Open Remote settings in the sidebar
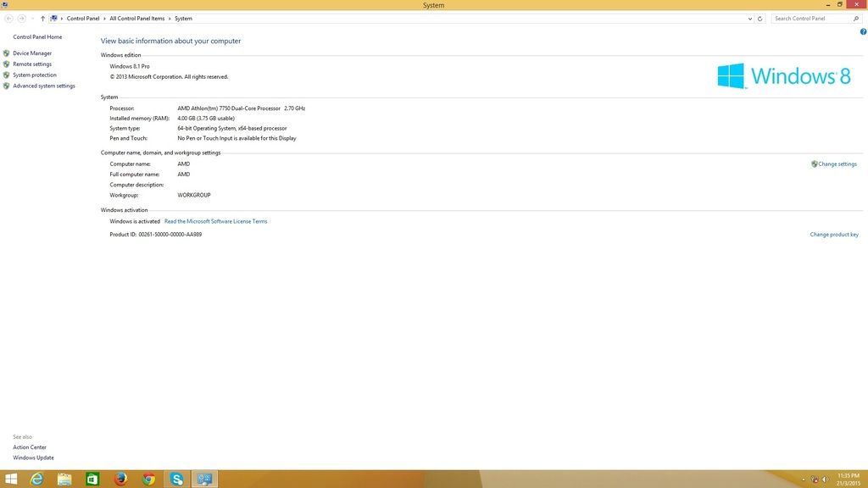The height and width of the screenshot is (488, 868). pyautogui.click(x=32, y=64)
